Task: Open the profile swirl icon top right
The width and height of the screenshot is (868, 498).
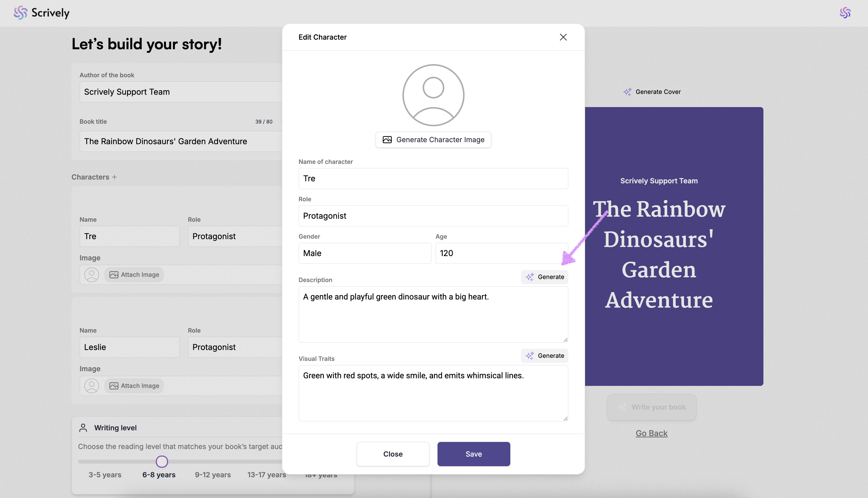Action: [x=845, y=13]
